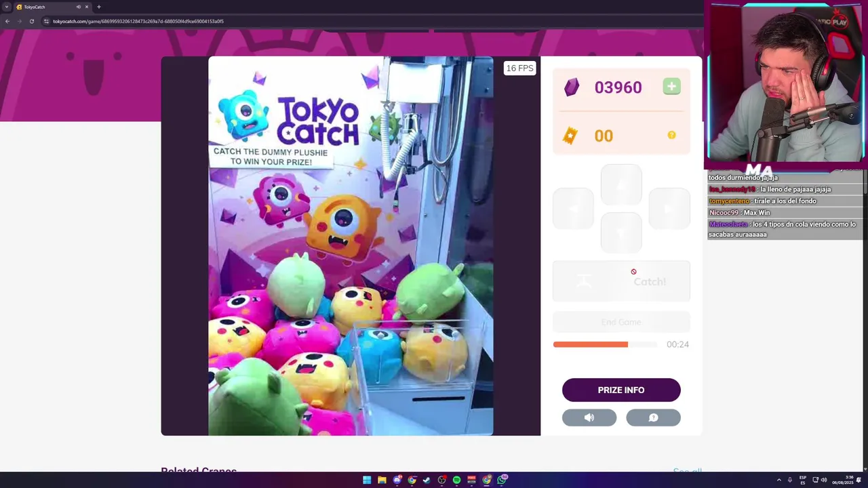The height and width of the screenshot is (488, 868).
Task: Click the 16 FPS indicator badge
Action: point(520,68)
